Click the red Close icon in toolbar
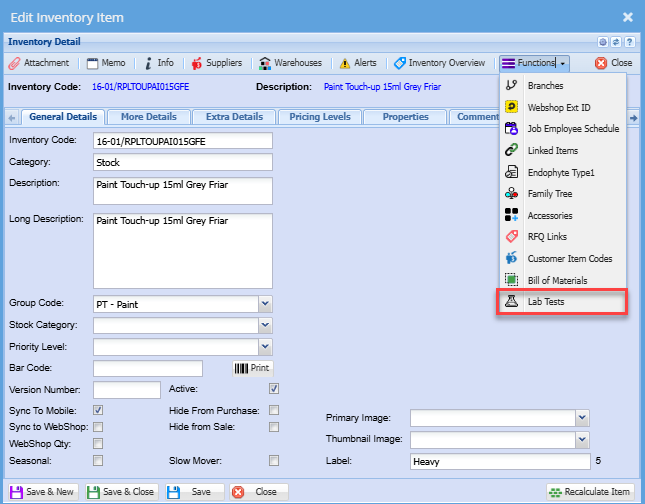 point(601,63)
